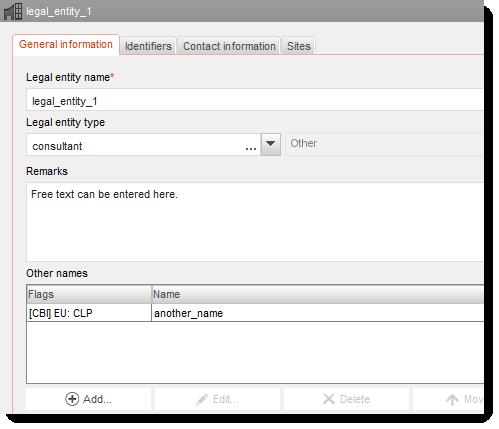The width and height of the screenshot is (499, 429).
Task: Switch to the Sites tab
Action: pyautogui.click(x=299, y=46)
